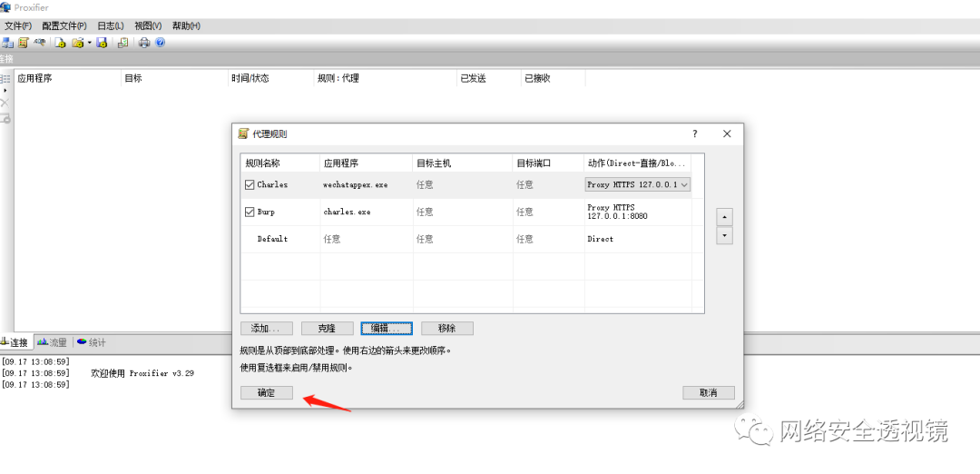
Task: Close the 代理规则 dialog
Action: [727, 133]
